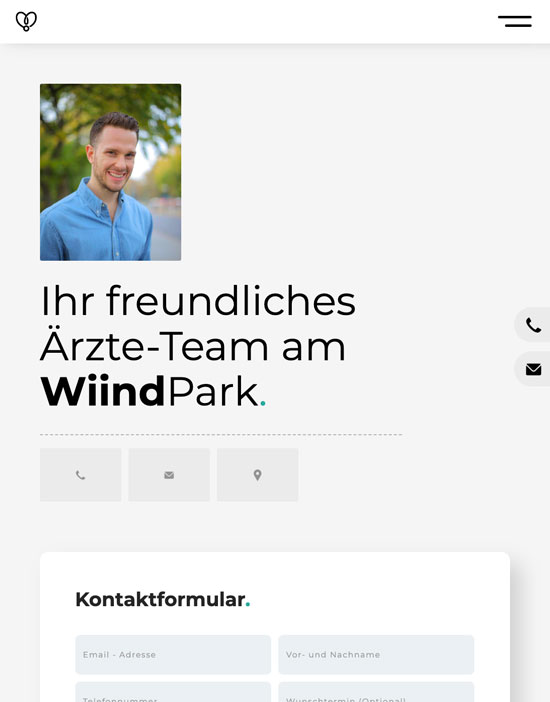This screenshot has height=702, width=550.
Task: Click the 'Ihr freundliches' headline line
Action: tap(198, 301)
